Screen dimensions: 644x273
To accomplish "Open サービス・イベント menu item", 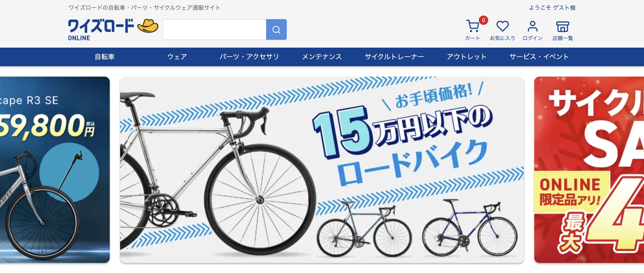I will tap(539, 57).
